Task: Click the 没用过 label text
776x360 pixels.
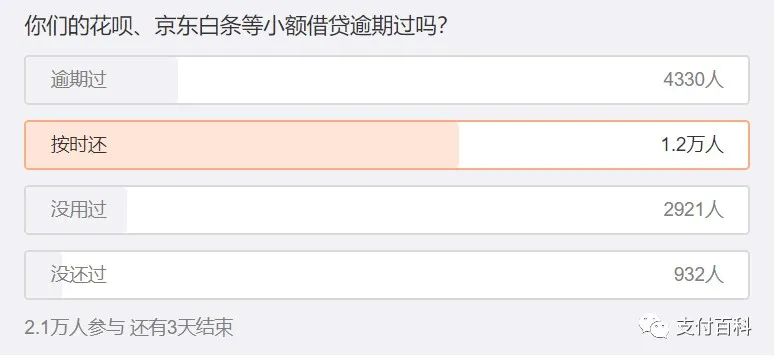Action: pyautogui.click(x=79, y=210)
